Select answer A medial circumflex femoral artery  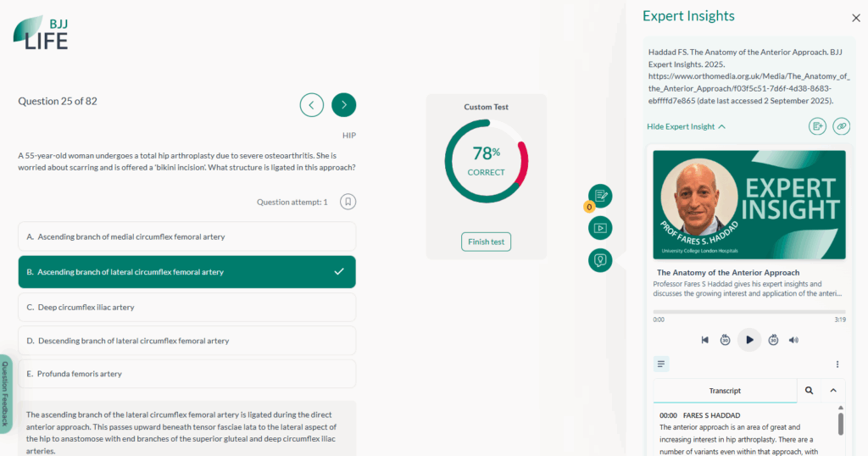186,236
